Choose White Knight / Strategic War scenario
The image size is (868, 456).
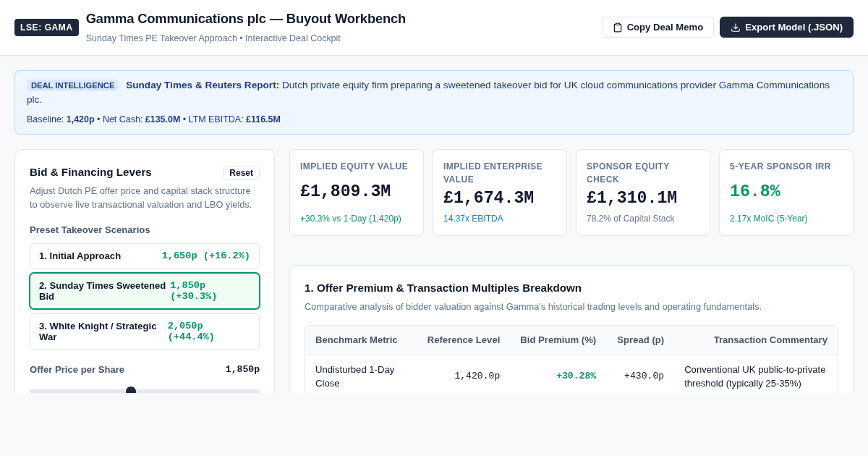pos(145,332)
